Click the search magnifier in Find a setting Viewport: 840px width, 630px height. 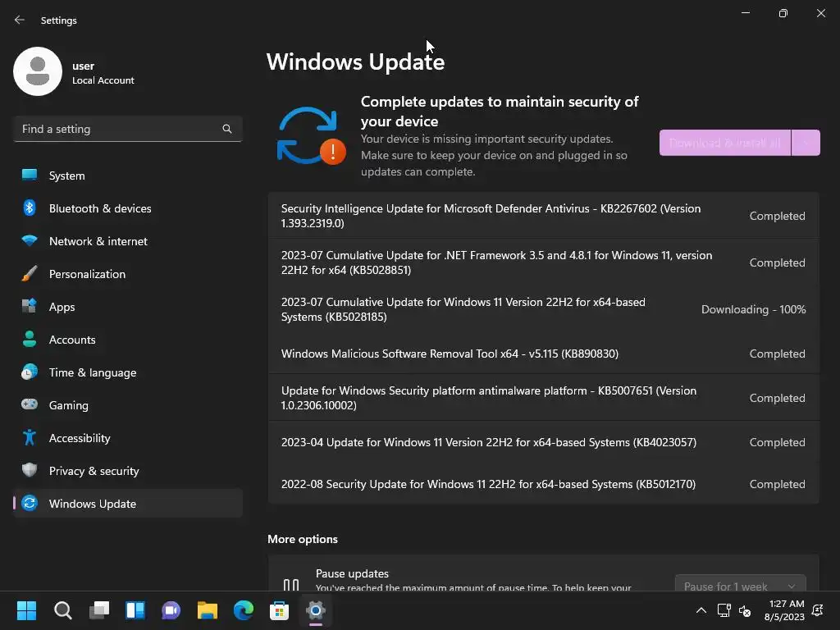(x=227, y=129)
